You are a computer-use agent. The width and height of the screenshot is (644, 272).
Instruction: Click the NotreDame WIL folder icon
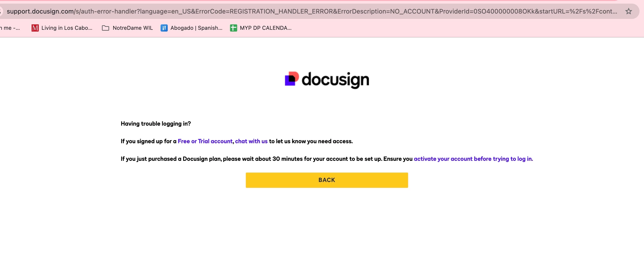point(106,28)
